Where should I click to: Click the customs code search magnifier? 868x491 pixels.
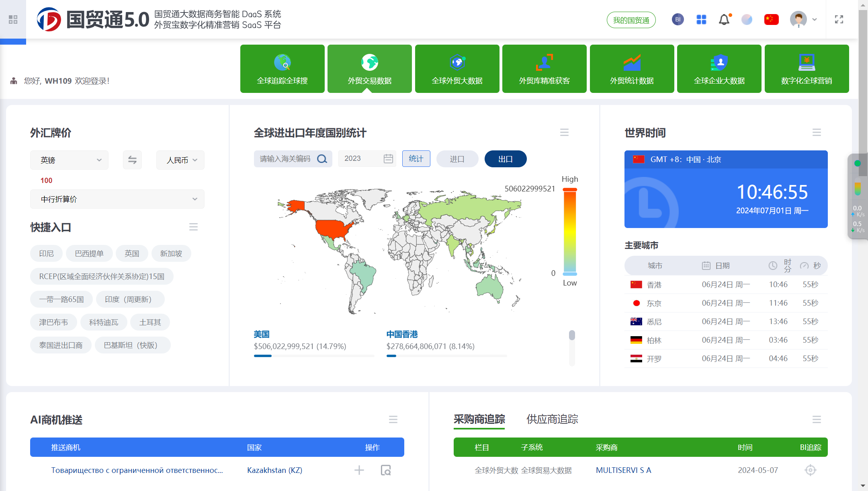click(322, 159)
